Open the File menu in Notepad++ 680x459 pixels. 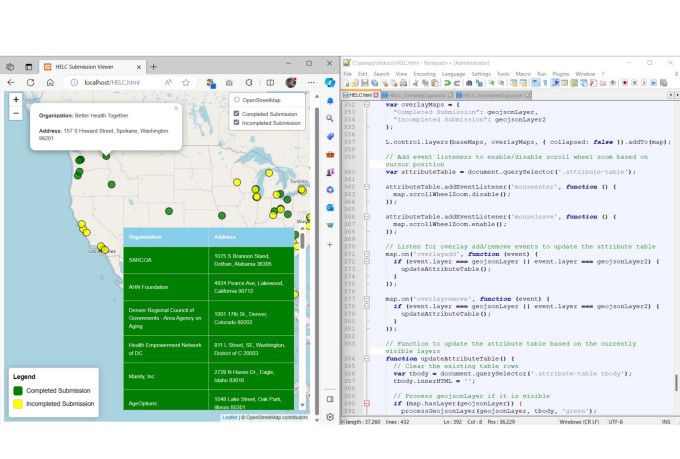(348, 74)
